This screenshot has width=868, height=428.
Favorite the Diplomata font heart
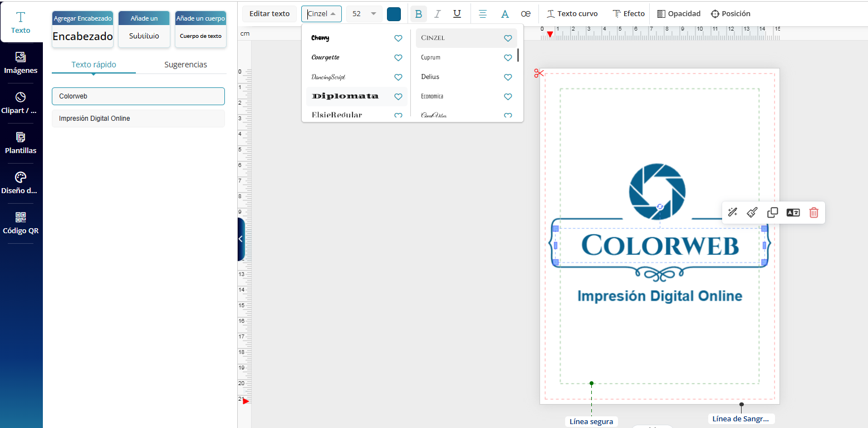pyautogui.click(x=398, y=97)
